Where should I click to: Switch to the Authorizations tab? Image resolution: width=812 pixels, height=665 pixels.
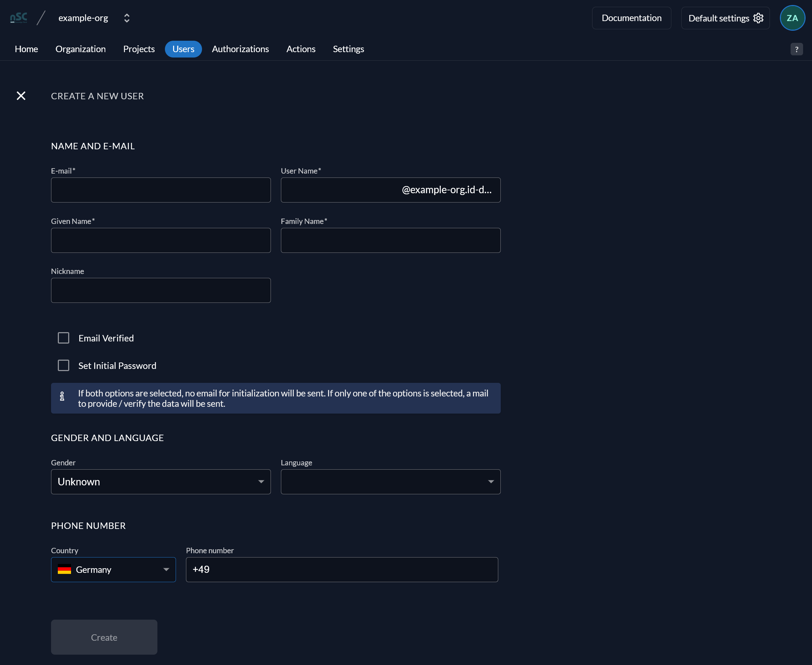point(241,49)
